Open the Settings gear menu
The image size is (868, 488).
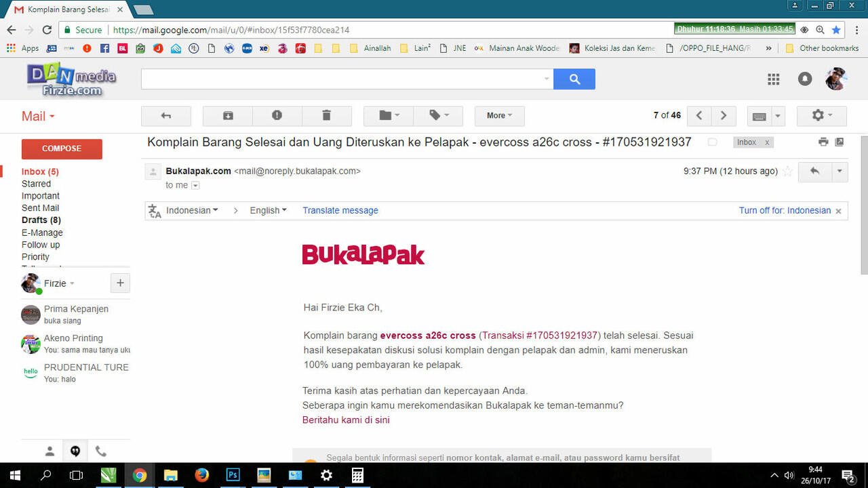(x=822, y=116)
